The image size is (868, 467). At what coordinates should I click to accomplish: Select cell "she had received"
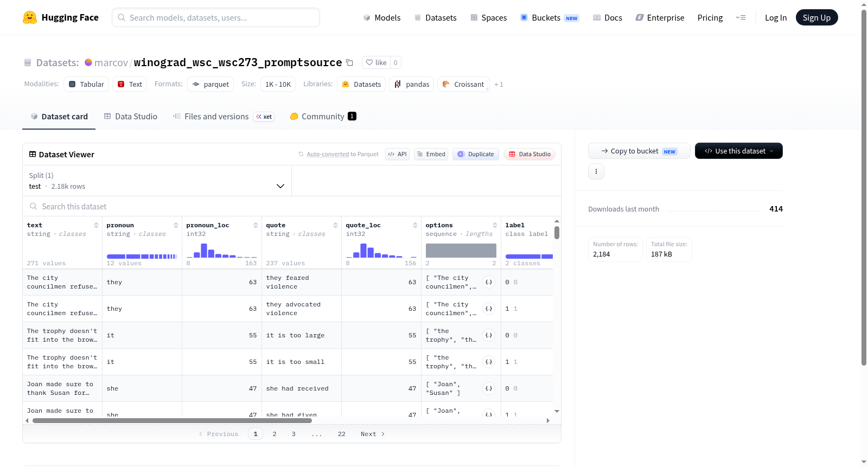(x=302, y=388)
